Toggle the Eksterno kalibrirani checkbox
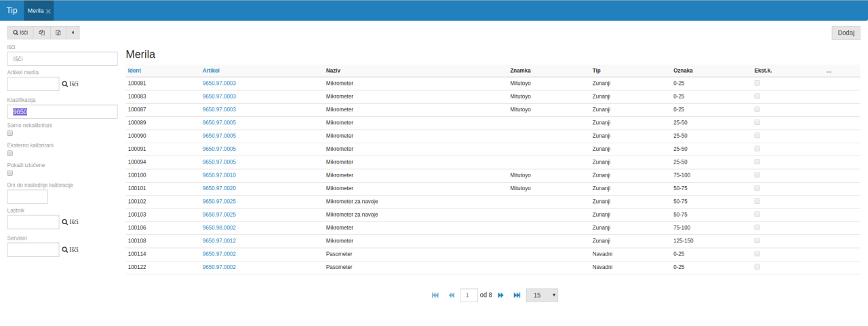Viewport: 868px width, 326px height. [x=10, y=153]
